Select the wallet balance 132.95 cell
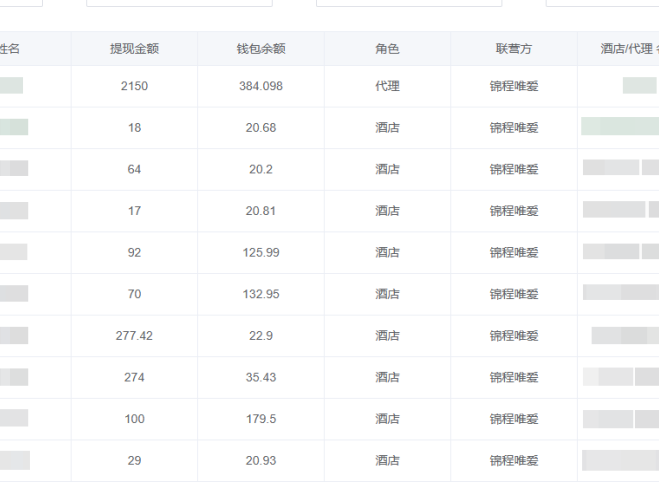 260,294
